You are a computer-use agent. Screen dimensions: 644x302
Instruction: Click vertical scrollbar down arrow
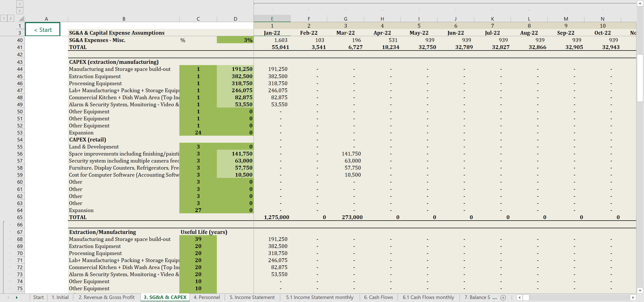point(640,290)
